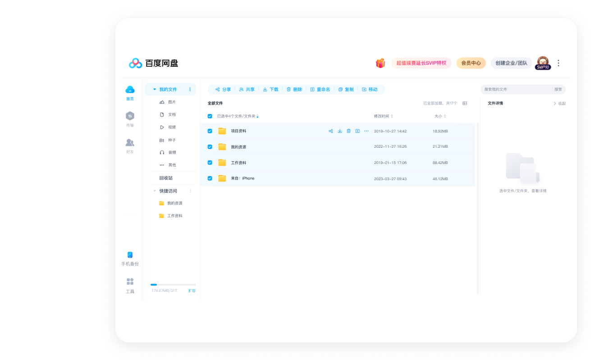
Task: Click 下载 in the top toolbar
Action: (271, 90)
